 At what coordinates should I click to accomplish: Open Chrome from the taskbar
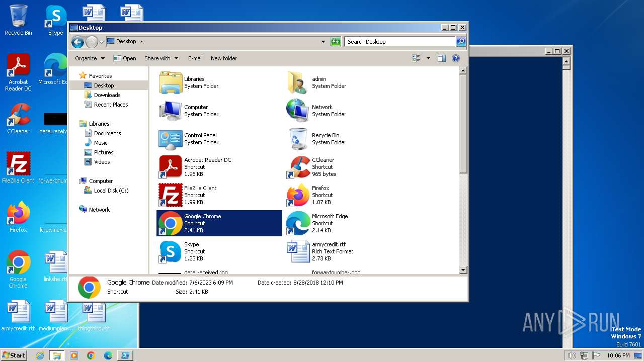click(91, 355)
